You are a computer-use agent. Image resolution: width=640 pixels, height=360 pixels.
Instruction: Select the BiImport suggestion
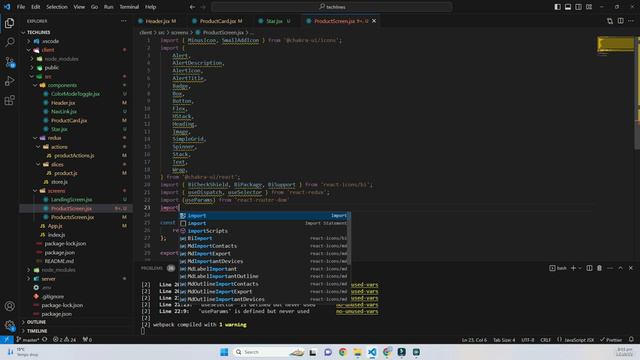pos(264,238)
